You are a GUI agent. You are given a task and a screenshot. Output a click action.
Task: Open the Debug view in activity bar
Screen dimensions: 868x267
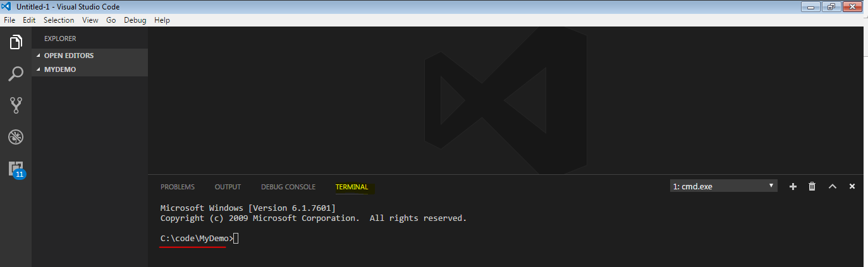click(16, 137)
